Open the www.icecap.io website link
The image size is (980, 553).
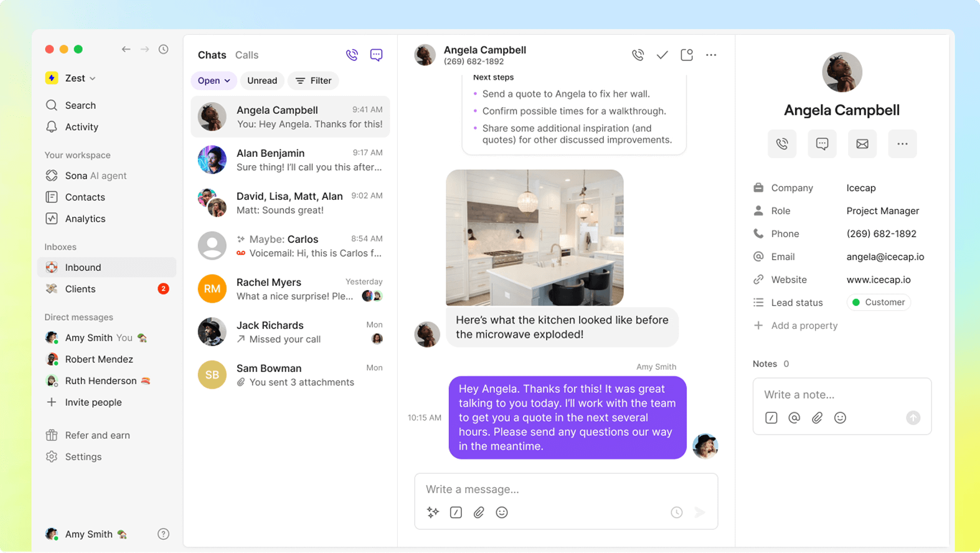[879, 280]
